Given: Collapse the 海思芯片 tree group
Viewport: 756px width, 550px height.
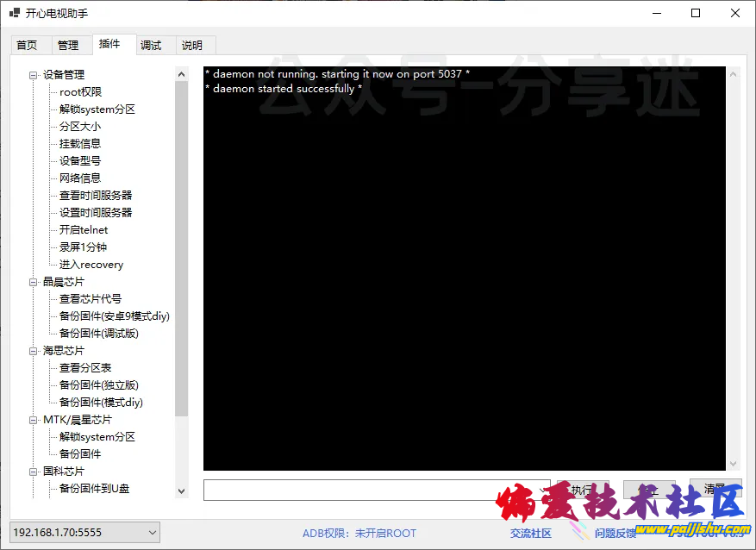Looking at the screenshot, I should (x=34, y=351).
